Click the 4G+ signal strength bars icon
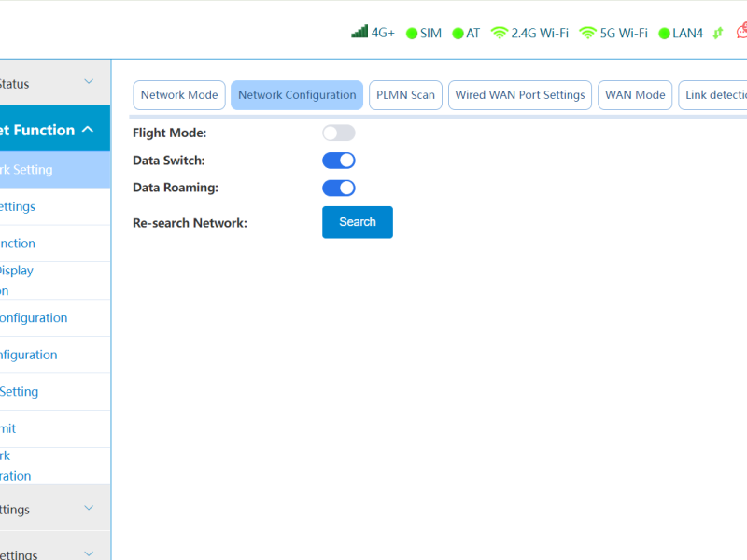 click(x=359, y=32)
